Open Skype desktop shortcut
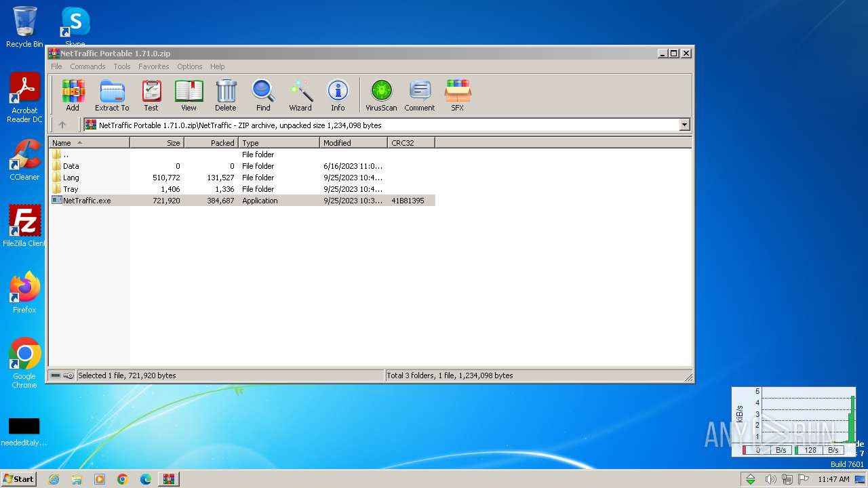Image resolution: width=868 pixels, height=488 pixels. tap(75, 27)
